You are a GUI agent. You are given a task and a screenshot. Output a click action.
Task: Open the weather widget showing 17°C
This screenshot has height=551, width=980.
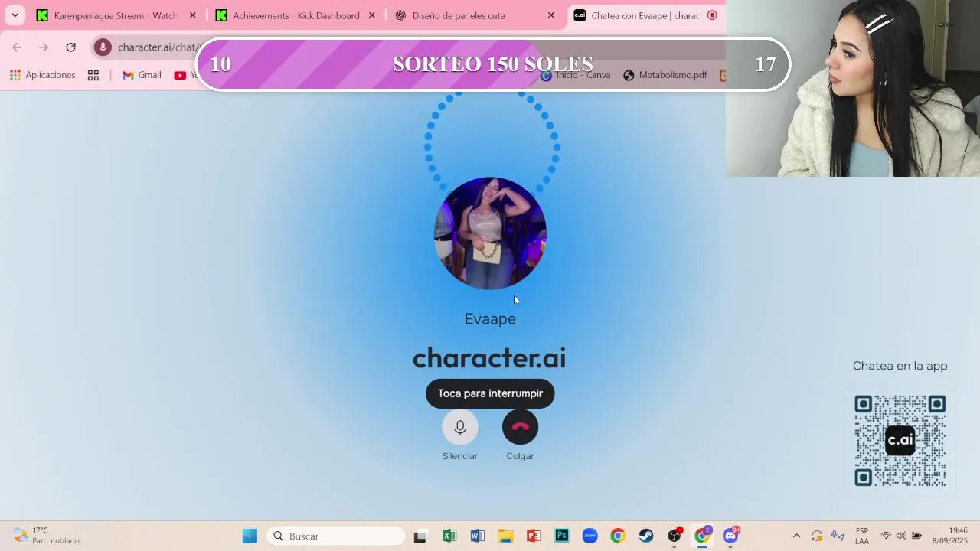click(47, 536)
